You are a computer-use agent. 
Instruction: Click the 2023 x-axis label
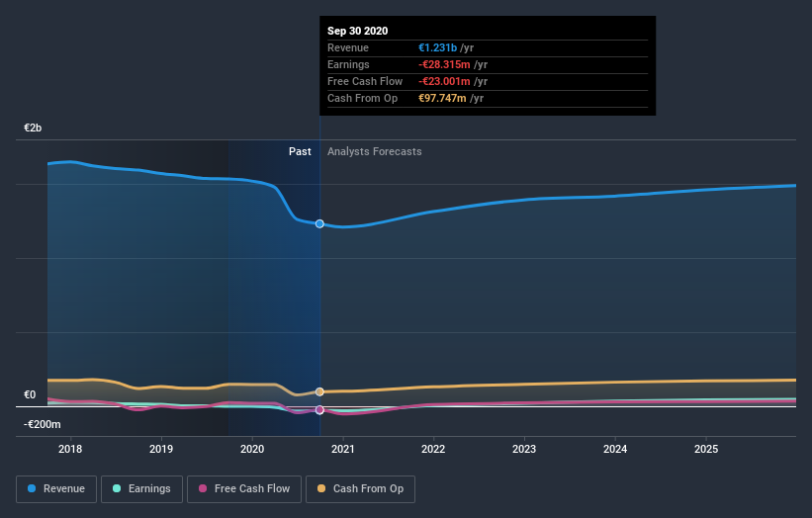pos(524,449)
